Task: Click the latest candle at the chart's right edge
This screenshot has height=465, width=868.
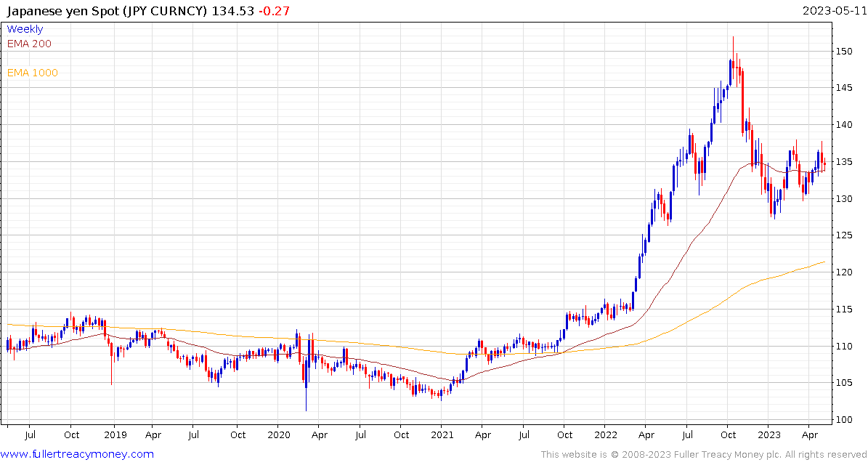Action: (825, 164)
